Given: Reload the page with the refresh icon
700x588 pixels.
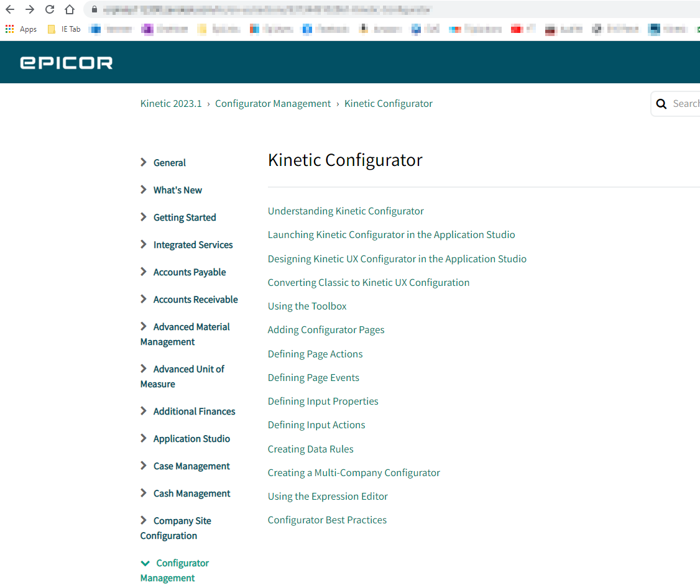Looking at the screenshot, I should [50, 9].
